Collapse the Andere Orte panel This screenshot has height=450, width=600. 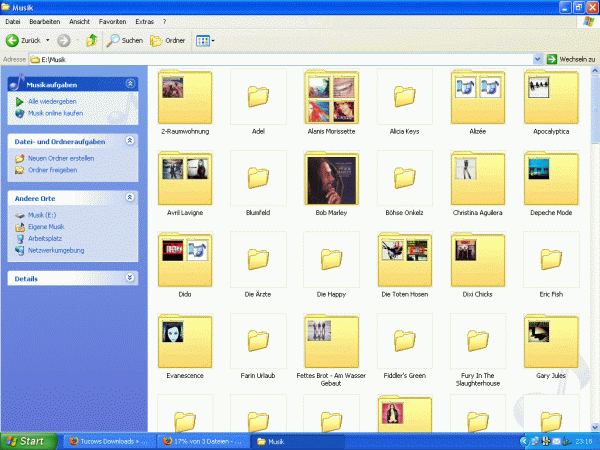[130, 197]
